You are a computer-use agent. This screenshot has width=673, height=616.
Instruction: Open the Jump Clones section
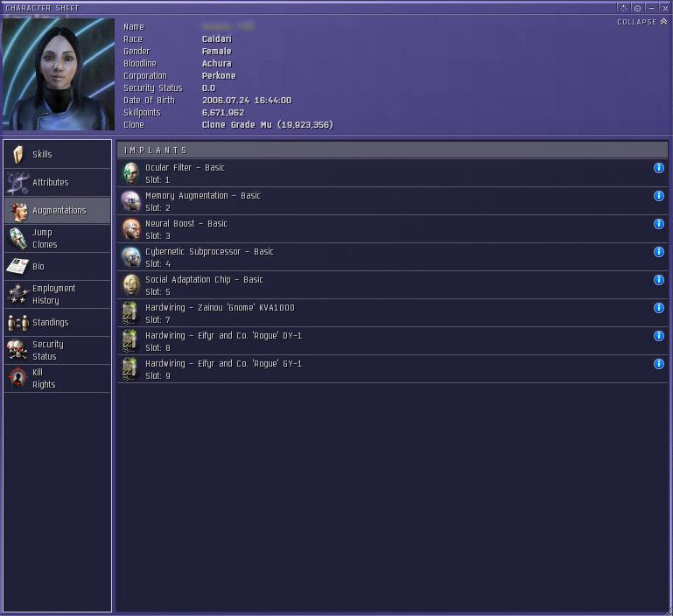click(57, 238)
